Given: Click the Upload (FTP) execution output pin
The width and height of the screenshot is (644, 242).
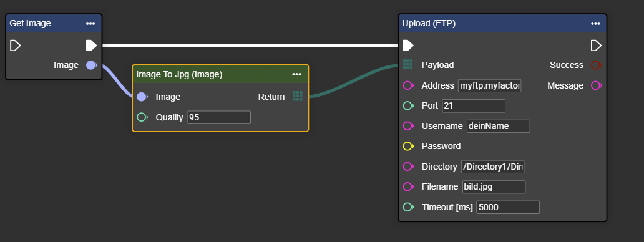Looking at the screenshot, I should pyautogui.click(x=596, y=45).
